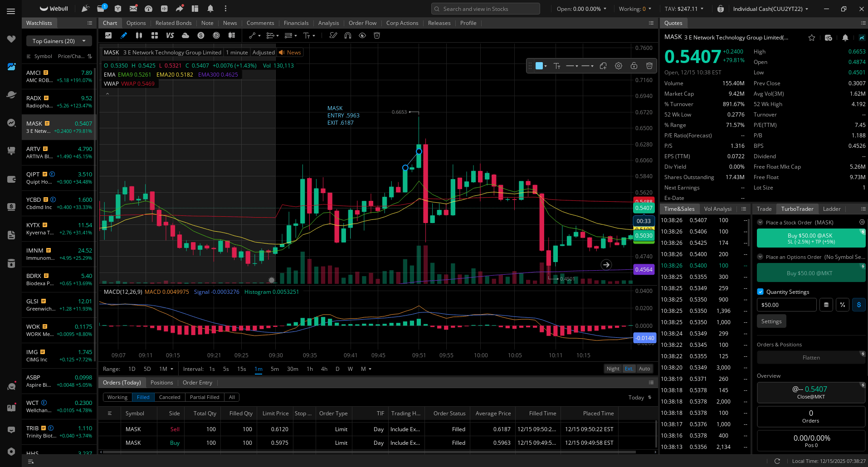Open the top toolbar three-dot more menu
The image size is (868, 467).
click(225, 9)
